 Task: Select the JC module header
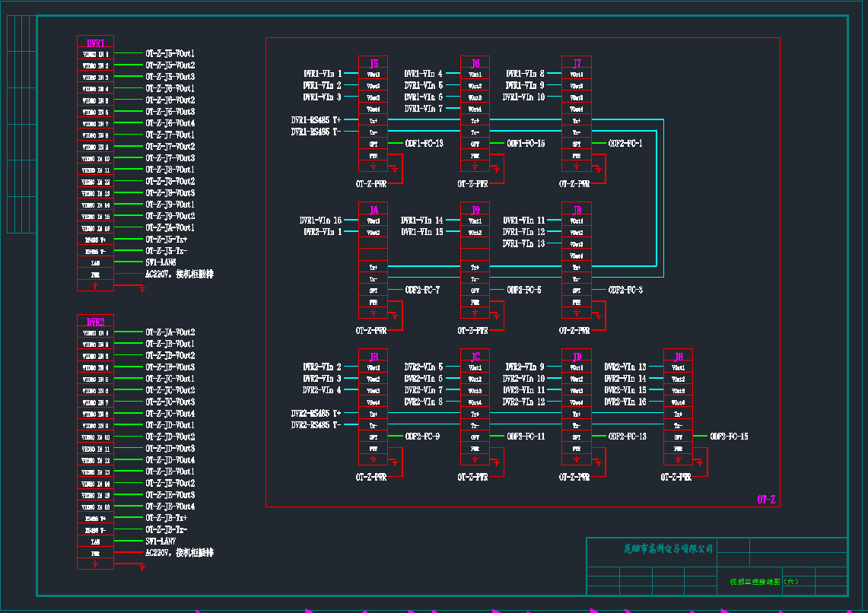click(475, 357)
